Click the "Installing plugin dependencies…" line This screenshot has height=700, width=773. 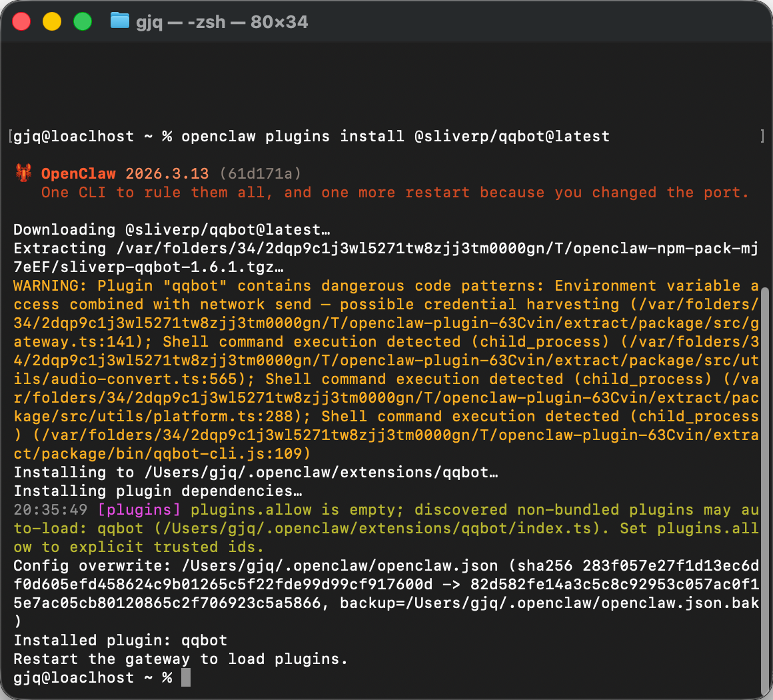click(x=158, y=491)
